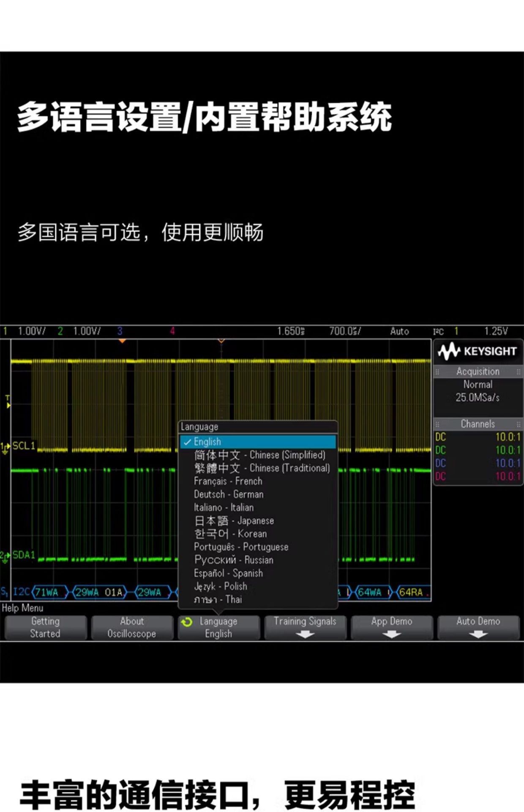Screen dimensions: 524x812
Task: Click the Auto trigger mode label
Action: tap(399, 331)
